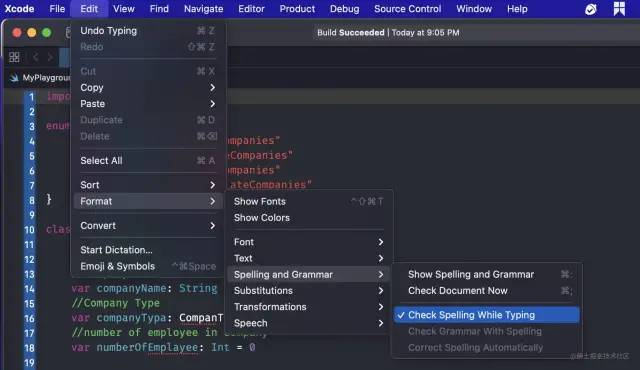Click the grid related-items icon in the editor bar
Screen dimensions: 640x370
[14, 57]
